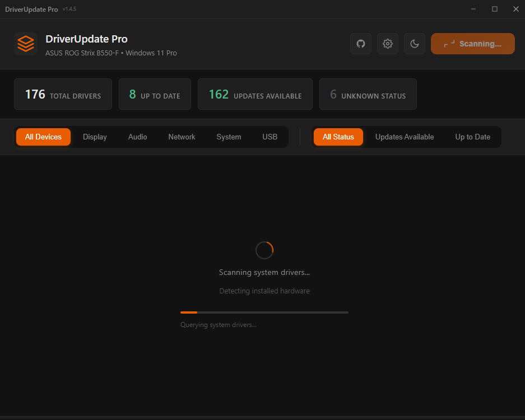
Task: Select the Network device filter
Action: tap(182, 137)
